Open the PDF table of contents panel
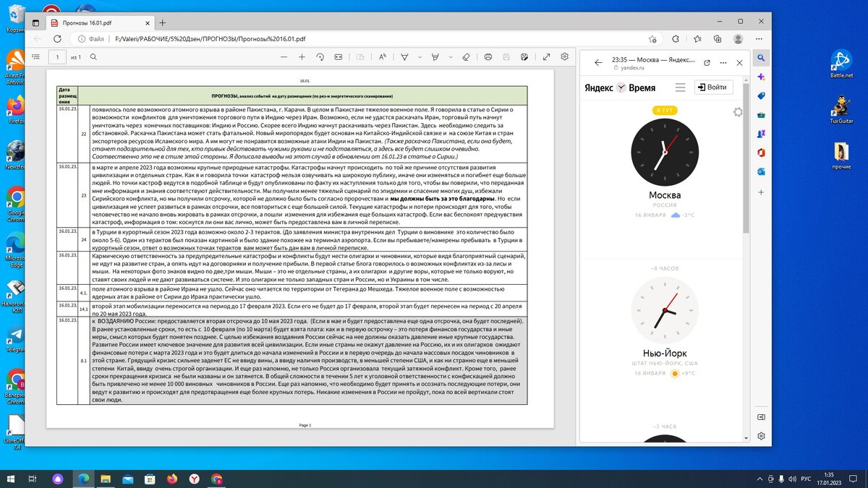Image resolution: width=868 pixels, height=488 pixels. pyautogui.click(x=36, y=56)
